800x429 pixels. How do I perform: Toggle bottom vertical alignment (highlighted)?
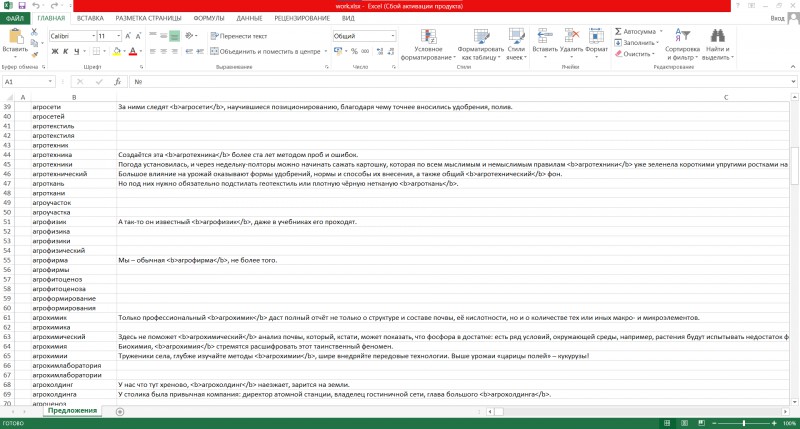[x=174, y=36]
